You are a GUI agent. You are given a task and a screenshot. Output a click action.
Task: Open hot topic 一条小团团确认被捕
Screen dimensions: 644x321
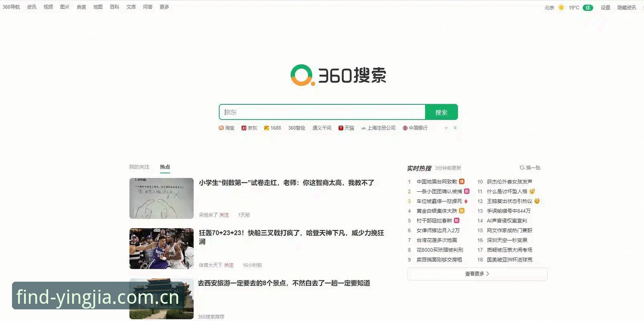click(439, 191)
